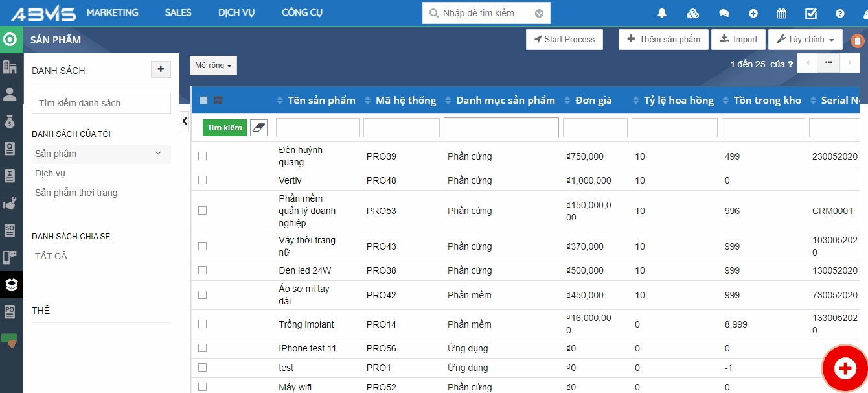This screenshot has height=393, width=868.
Task: Toggle the select-all checkbox in table header
Action: [203, 101]
